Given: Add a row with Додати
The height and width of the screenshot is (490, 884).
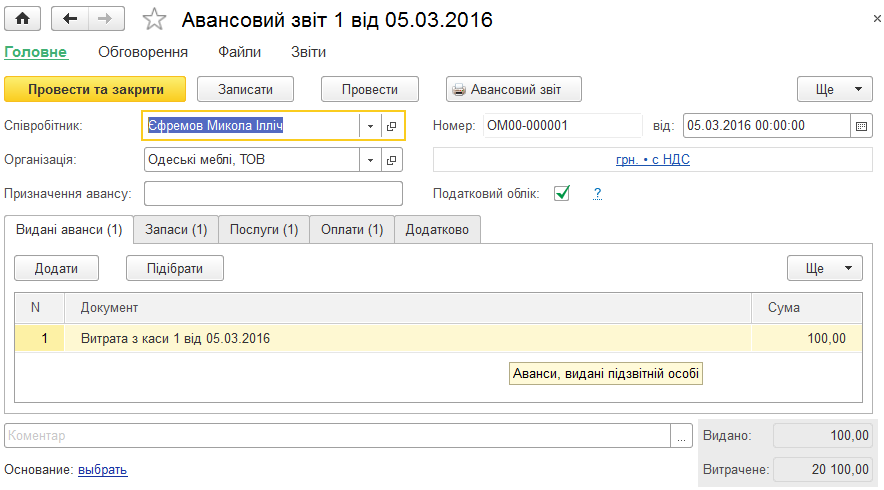Looking at the screenshot, I should (x=56, y=268).
